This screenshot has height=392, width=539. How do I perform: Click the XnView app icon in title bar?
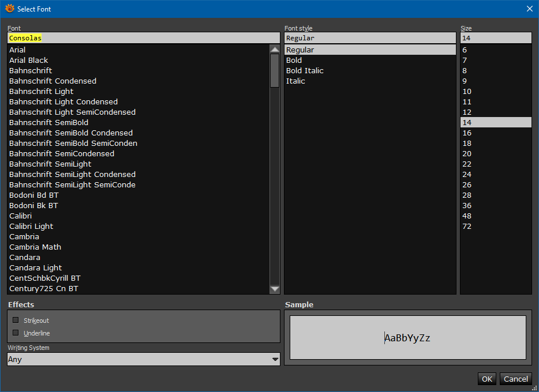click(x=9, y=8)
